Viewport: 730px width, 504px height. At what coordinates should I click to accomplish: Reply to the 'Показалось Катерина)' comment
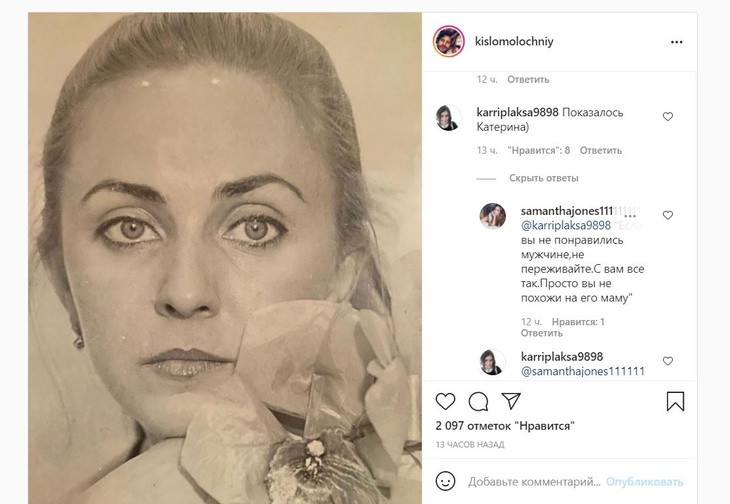(601, 151)
